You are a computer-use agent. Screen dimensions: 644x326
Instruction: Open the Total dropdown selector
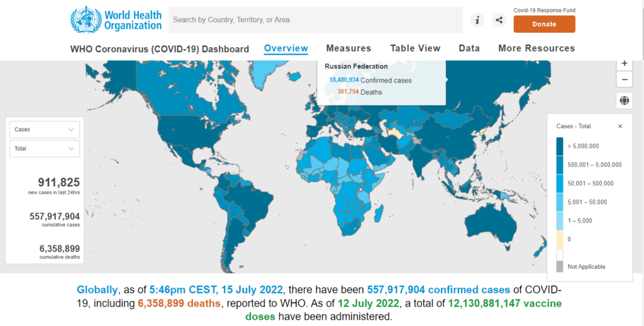point(45,149)
